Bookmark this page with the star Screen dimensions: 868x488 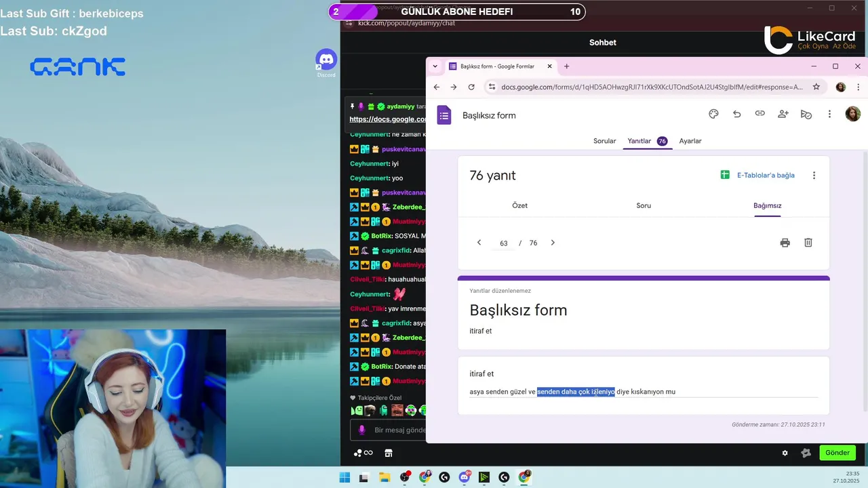pyautogui.click(x=816, y=87)
